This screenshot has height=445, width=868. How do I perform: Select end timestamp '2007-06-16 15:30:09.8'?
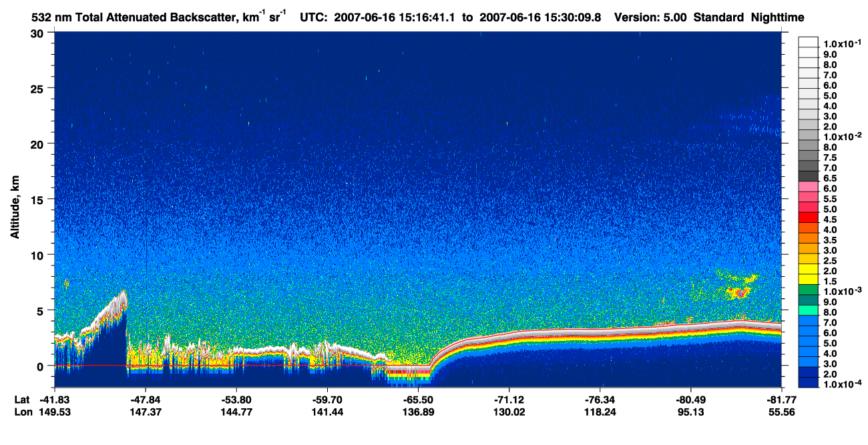tap(540, 17)
